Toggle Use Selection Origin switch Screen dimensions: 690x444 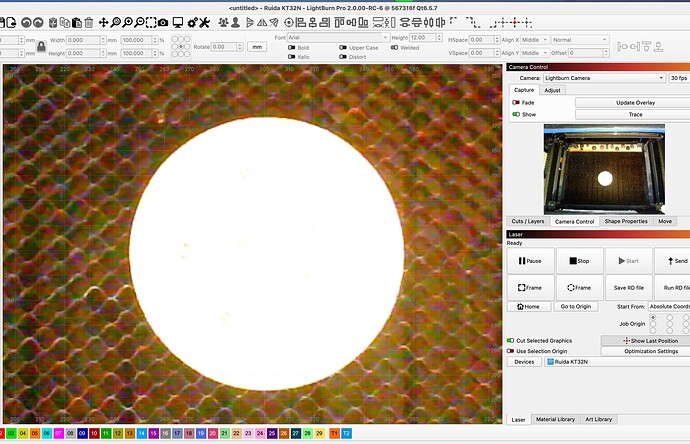(510, 351)
